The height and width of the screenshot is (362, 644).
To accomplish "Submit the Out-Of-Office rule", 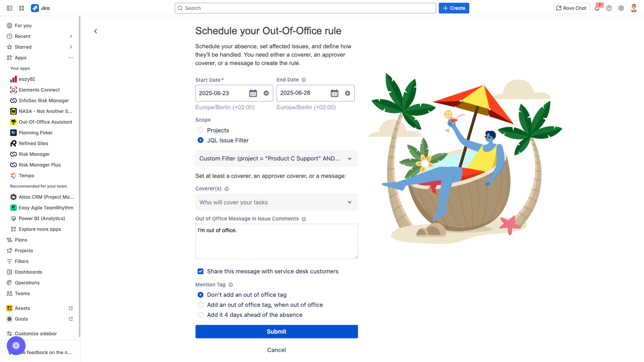I will 276,332.
